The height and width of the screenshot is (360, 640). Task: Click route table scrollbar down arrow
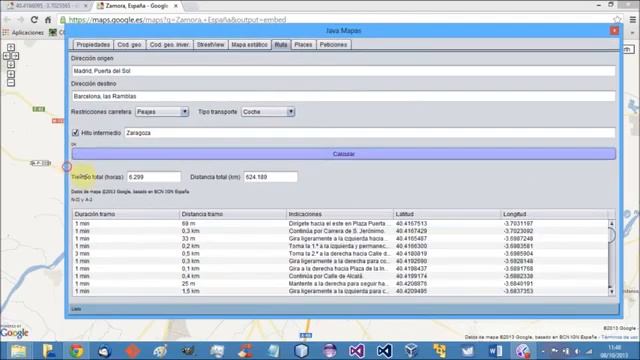click(611, 291)
